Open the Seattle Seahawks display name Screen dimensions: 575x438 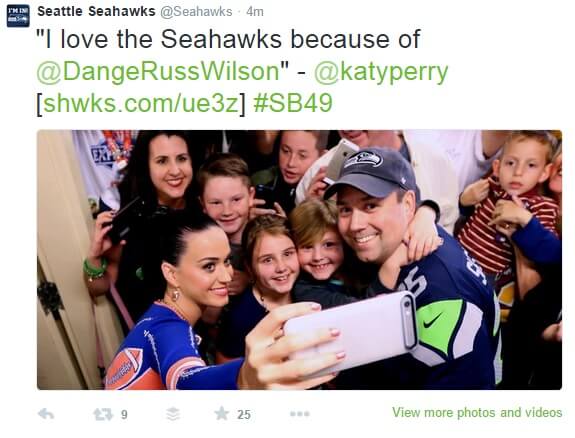pos(96,11)
